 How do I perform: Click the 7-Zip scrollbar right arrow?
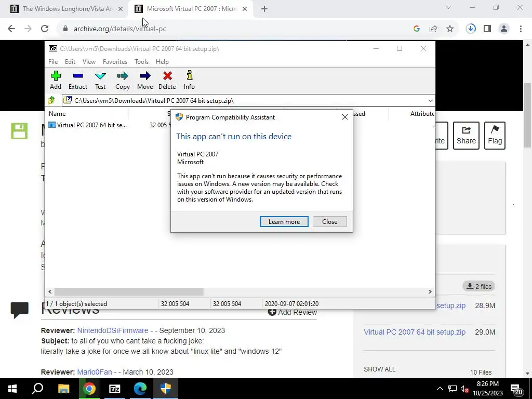point(430,291)
